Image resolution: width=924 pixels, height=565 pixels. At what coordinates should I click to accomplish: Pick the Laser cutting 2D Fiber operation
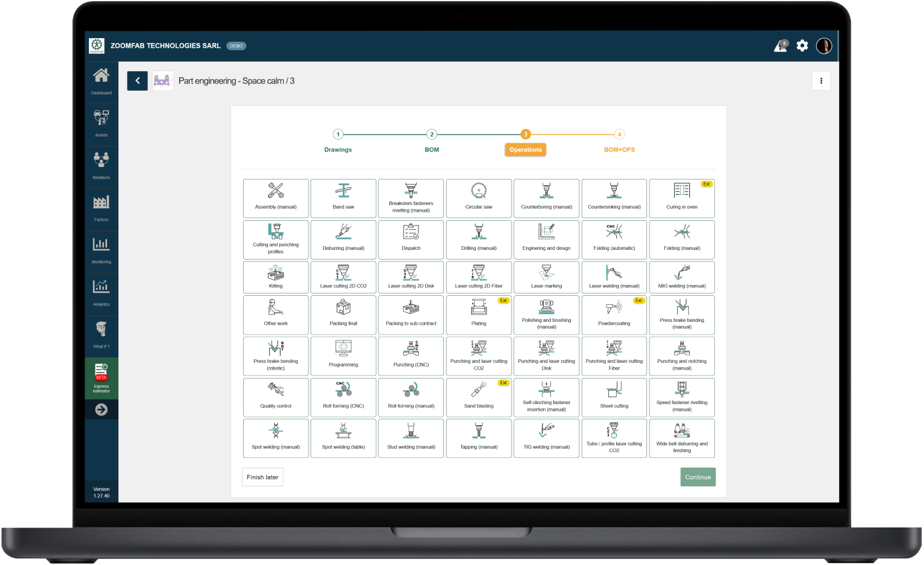click(478, 277)
